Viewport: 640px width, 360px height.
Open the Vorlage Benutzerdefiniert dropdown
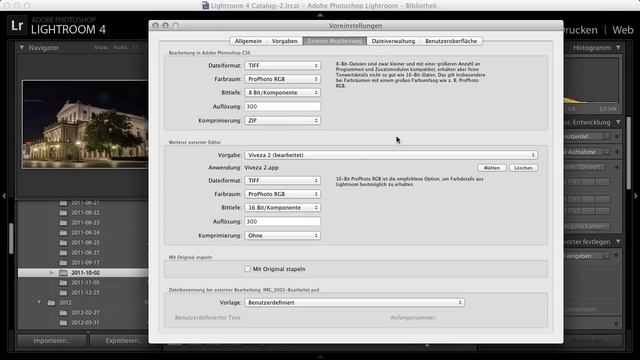(x=354, y=302)
